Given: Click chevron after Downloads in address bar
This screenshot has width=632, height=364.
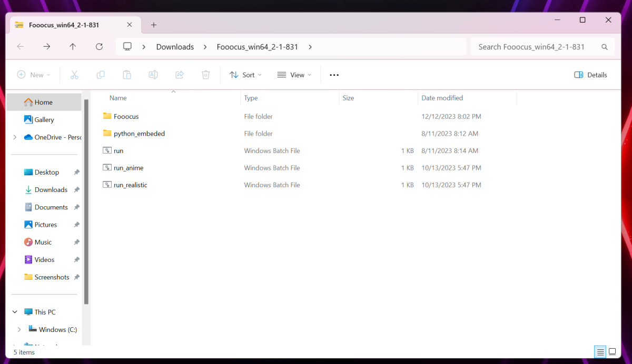Looking at the screenshot, I should pyautogui.click(x=205, y=47).
